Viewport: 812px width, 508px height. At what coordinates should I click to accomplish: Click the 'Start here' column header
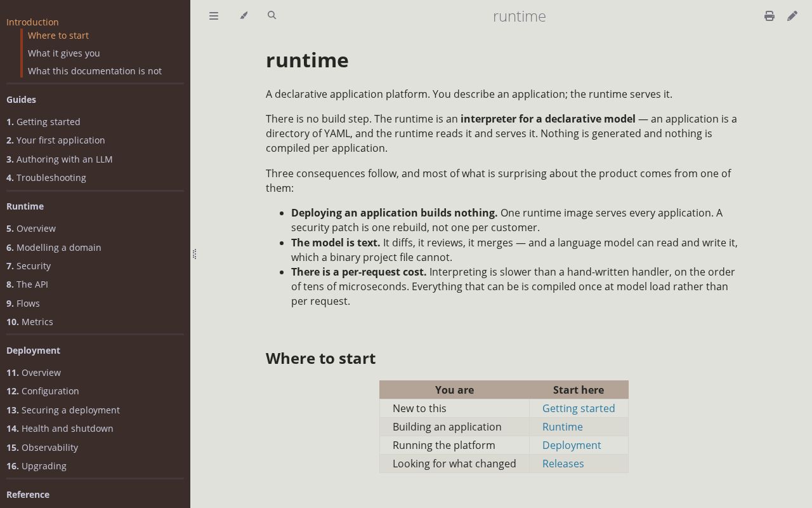tap(579, 390)
